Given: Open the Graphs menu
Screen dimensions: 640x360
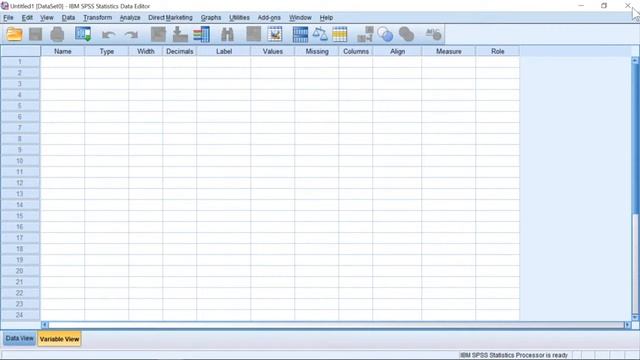Looking at the screenshot, I should coord(211,18).
